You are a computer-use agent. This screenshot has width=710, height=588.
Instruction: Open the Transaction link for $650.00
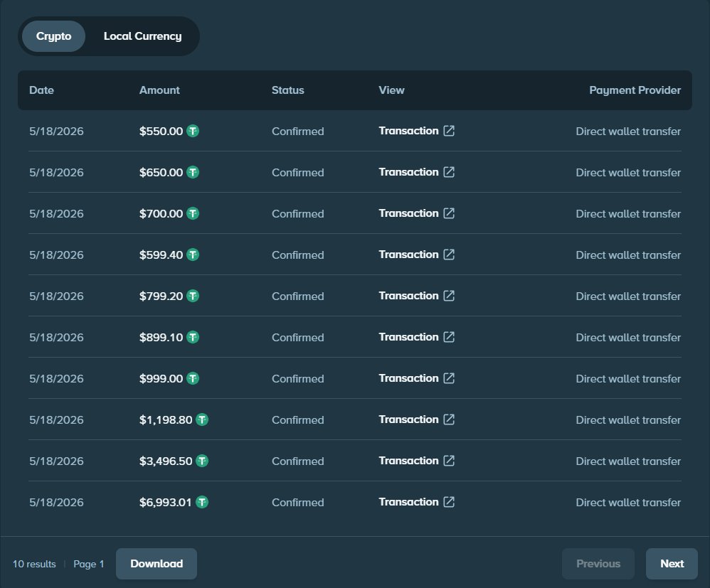click(408, 172)
